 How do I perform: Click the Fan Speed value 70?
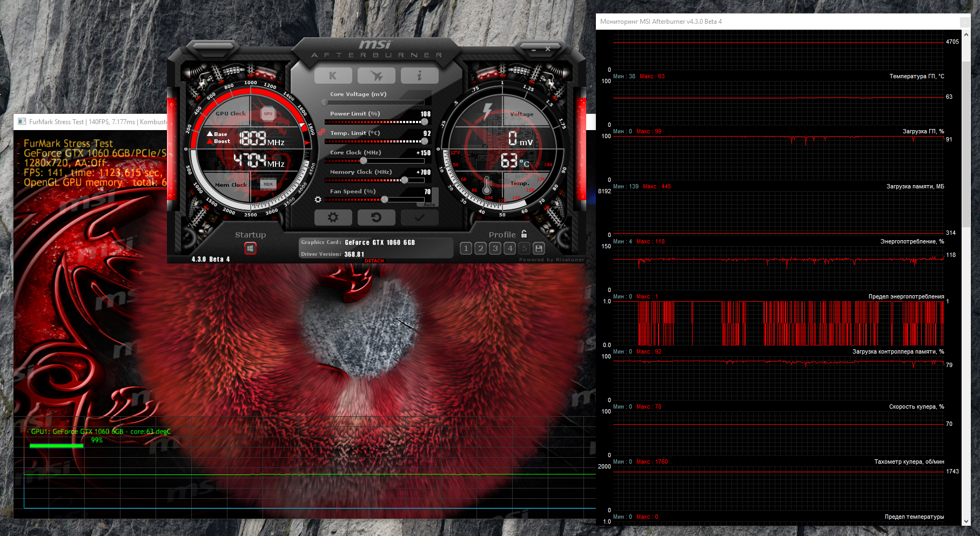(428, 192)
